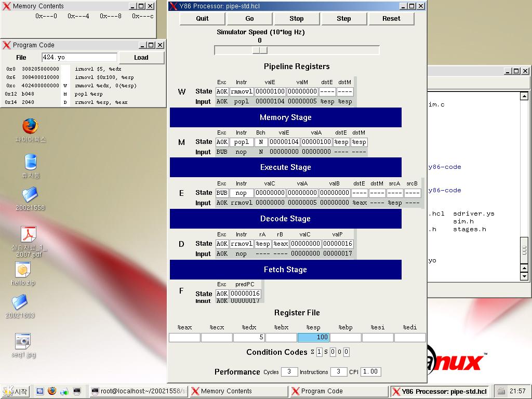Click the empty %eax register value box
The width and height of the screenshot is (532, 399).
click(x=184, y=337)
